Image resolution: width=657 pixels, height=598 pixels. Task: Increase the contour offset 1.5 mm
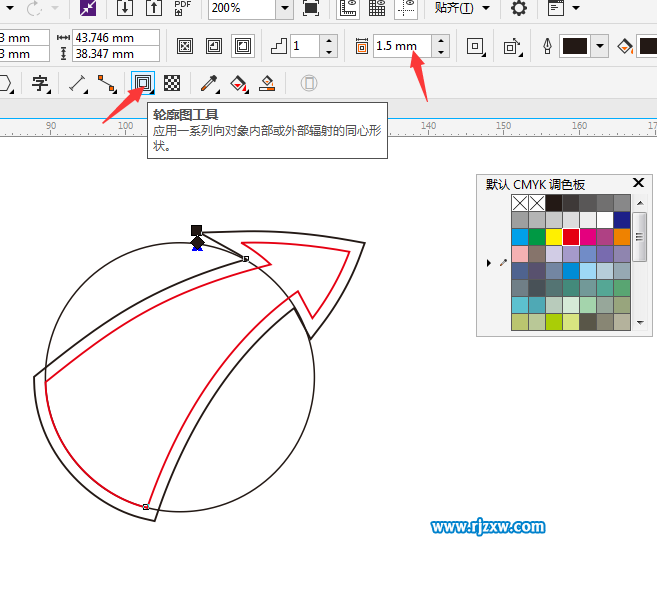[441, 40]
